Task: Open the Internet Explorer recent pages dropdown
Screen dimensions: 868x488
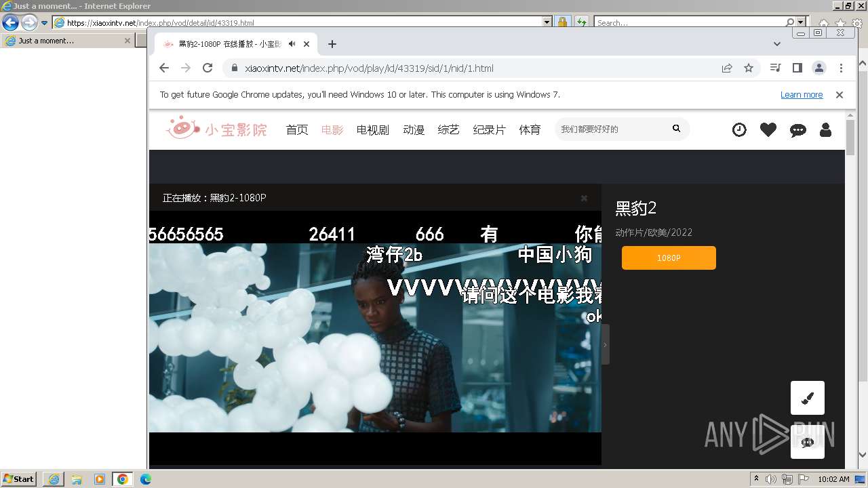Action: (45, 22)
